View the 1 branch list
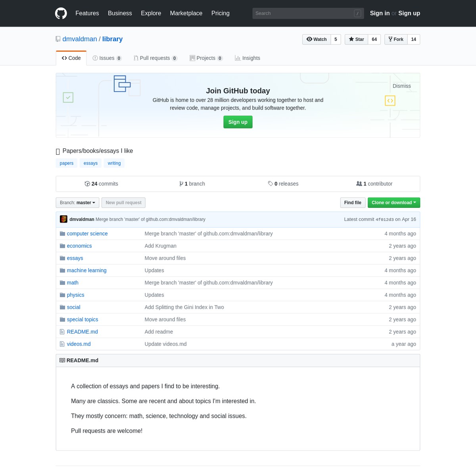Image resolution: width=476 pixels, height=476 pixels. [192, 184]
